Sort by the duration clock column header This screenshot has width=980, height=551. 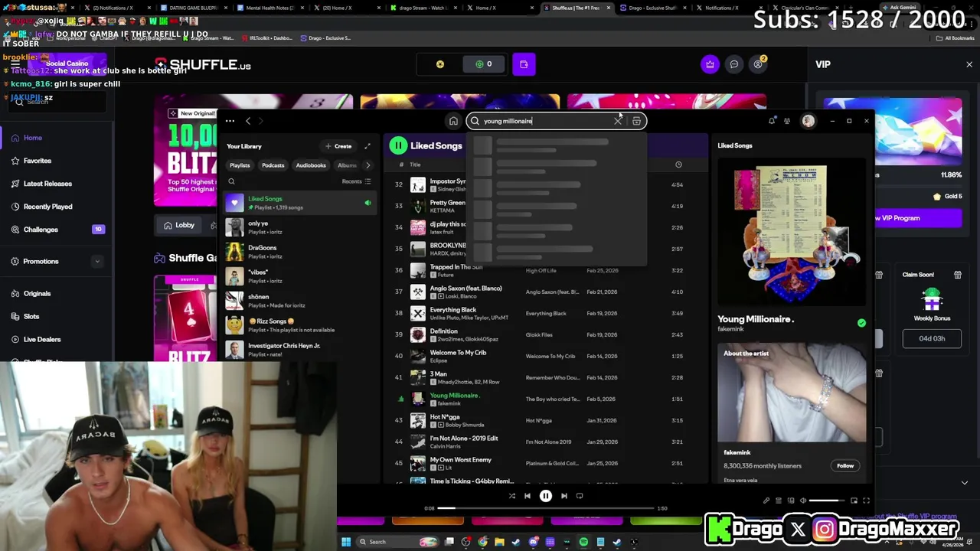[x=678, y=165]
